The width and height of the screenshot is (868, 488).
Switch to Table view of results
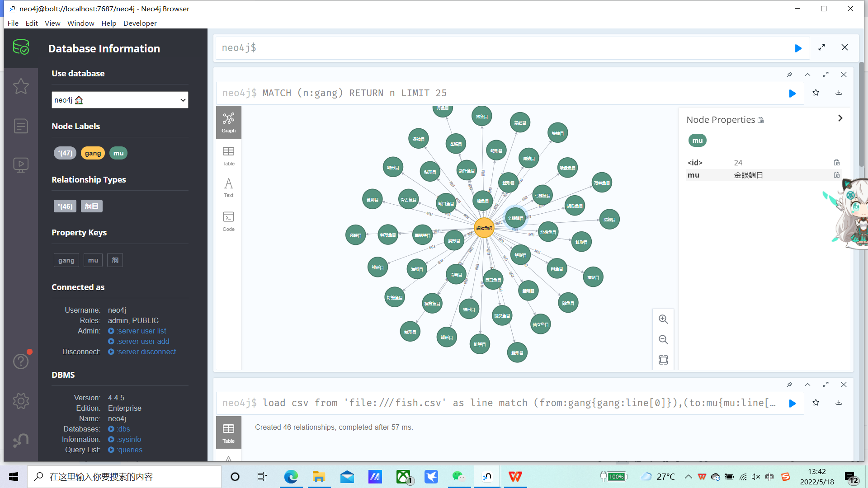tap(228, 156)
